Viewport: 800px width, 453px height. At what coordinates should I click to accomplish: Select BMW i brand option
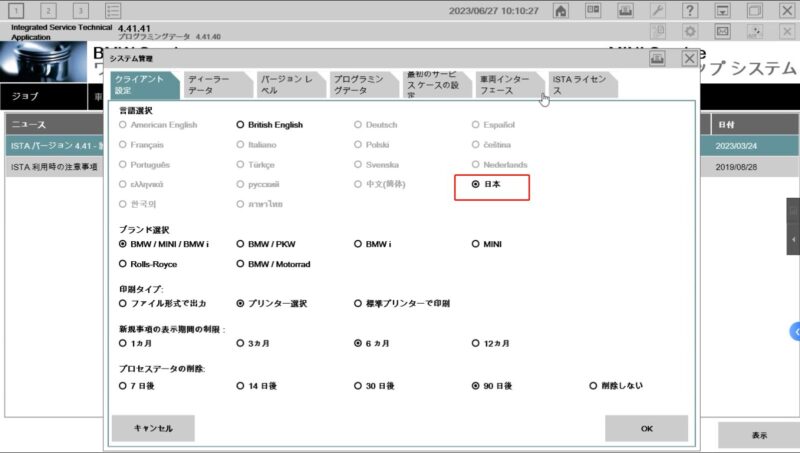(373, 244)
